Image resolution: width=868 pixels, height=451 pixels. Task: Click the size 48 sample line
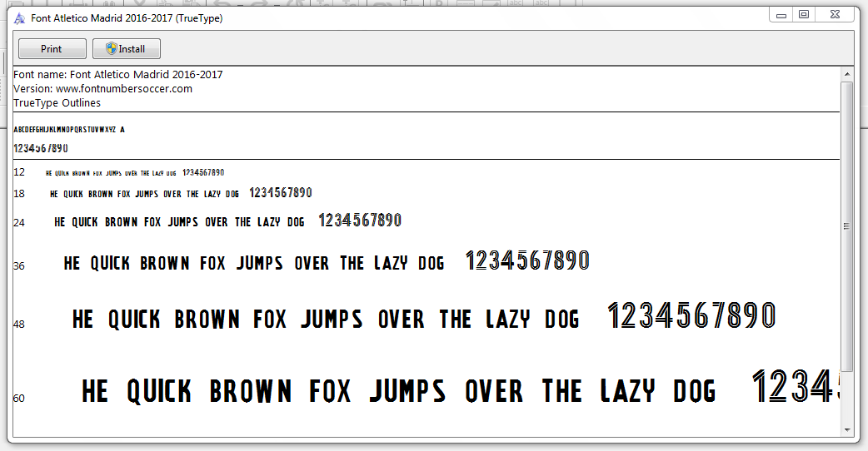coord(423,316)
